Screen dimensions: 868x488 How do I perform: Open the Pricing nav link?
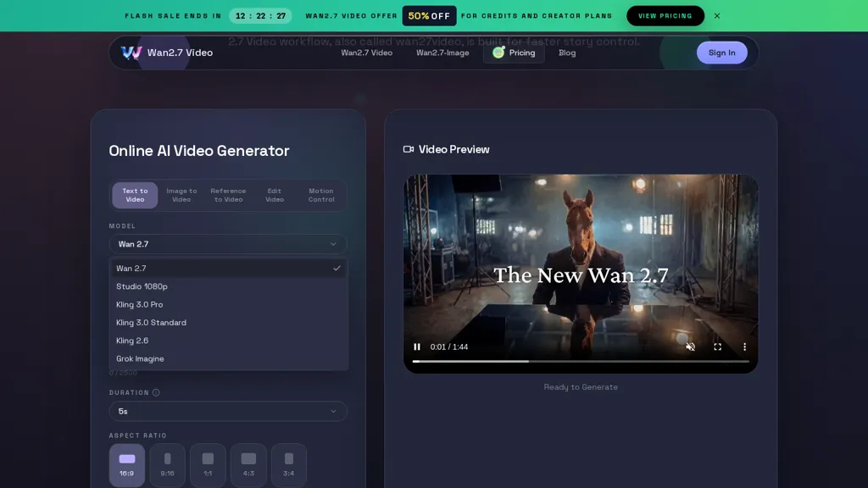(x=514, y=53)
